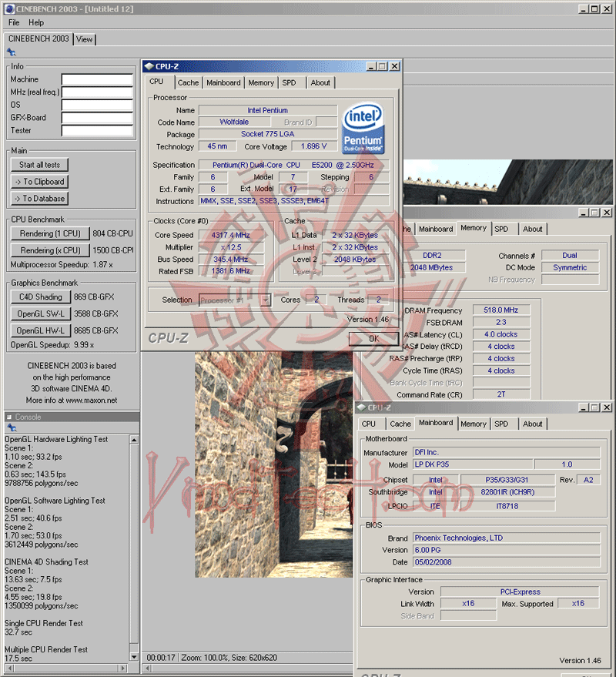This screenshot has width=616, height=677.
Task: Run the C4D Shading test
Action: pos(41,297)
